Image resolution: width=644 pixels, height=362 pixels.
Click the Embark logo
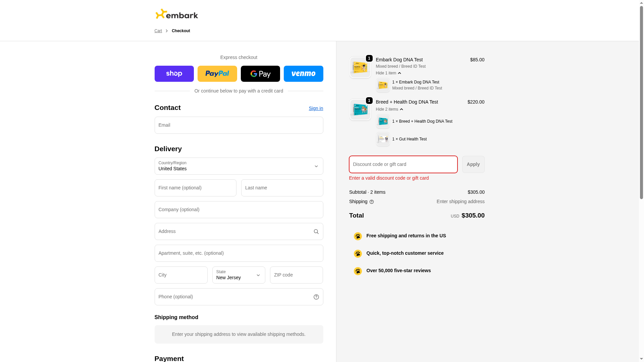coord(176,14)
